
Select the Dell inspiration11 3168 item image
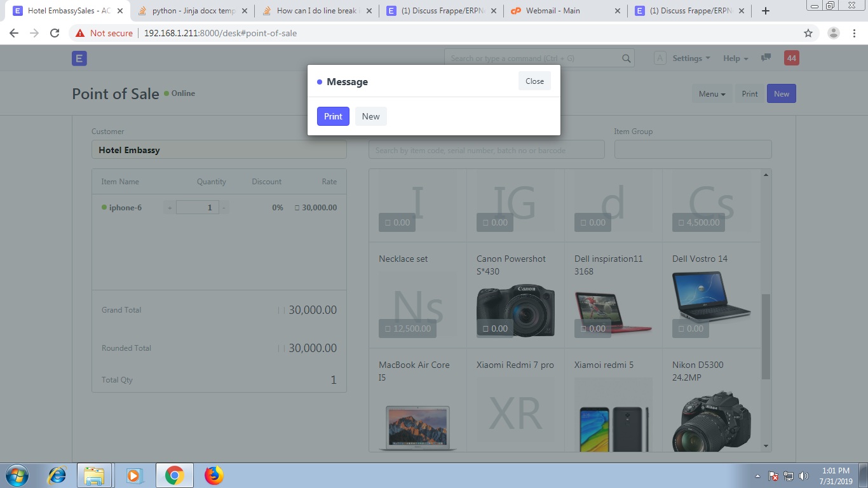(x=613, y=312)
